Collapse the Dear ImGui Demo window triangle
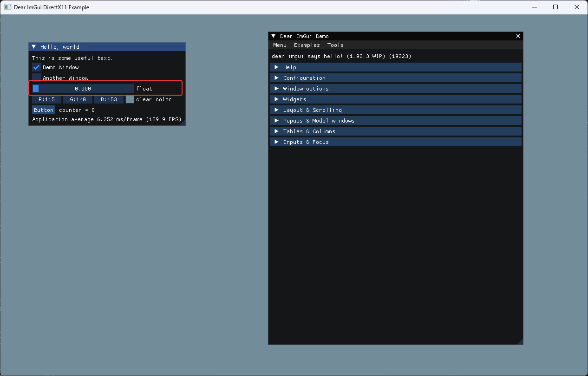 point(274,36)
